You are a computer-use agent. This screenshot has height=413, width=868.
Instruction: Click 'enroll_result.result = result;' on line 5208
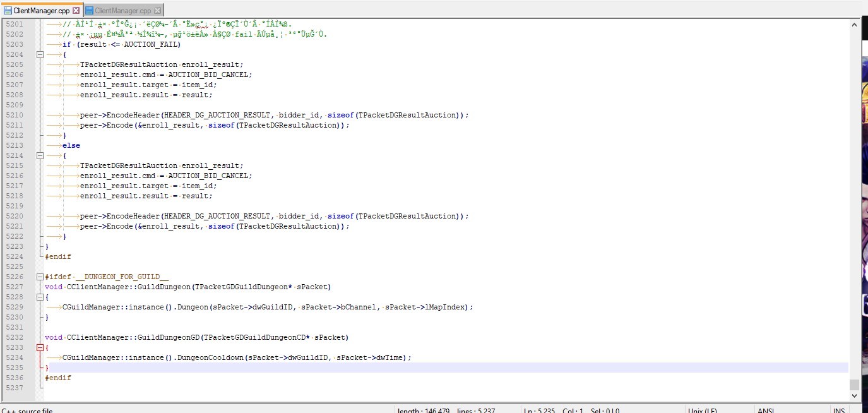(x=146, y=95)
